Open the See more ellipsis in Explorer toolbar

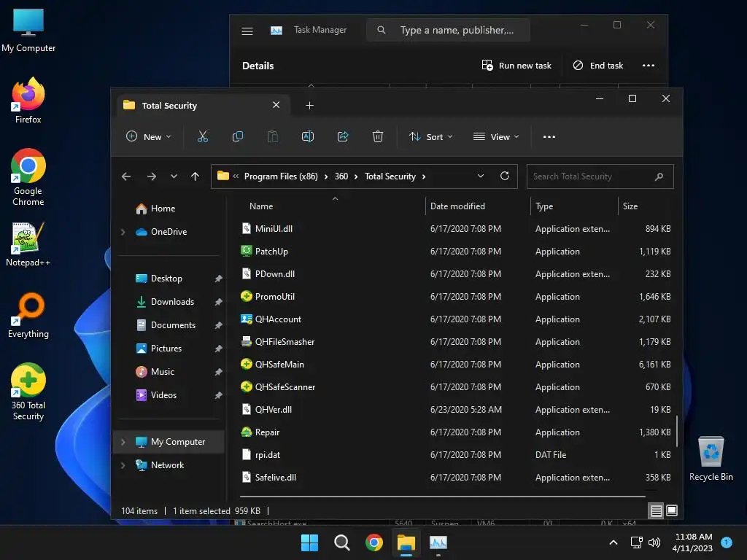pyautogui.click(x=549, y=136)
